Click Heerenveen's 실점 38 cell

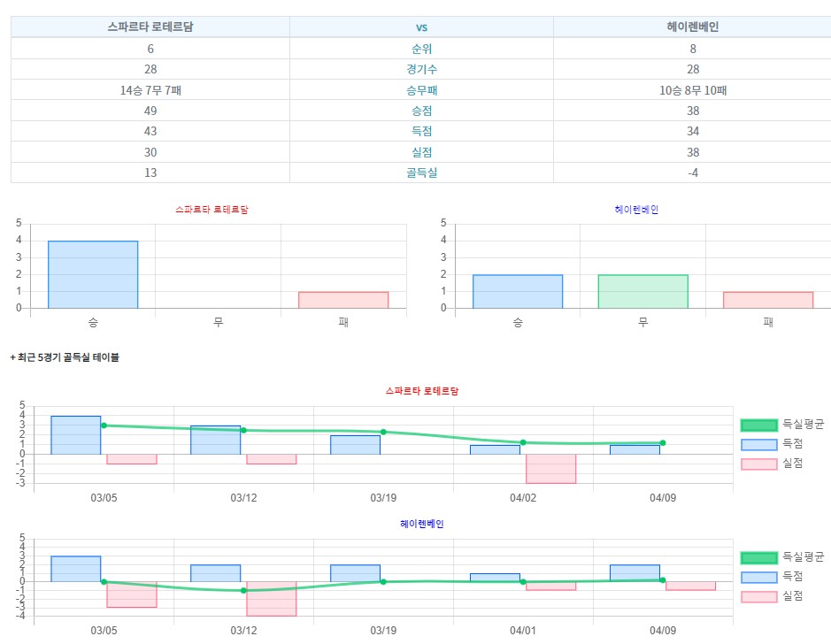(692, 152)
